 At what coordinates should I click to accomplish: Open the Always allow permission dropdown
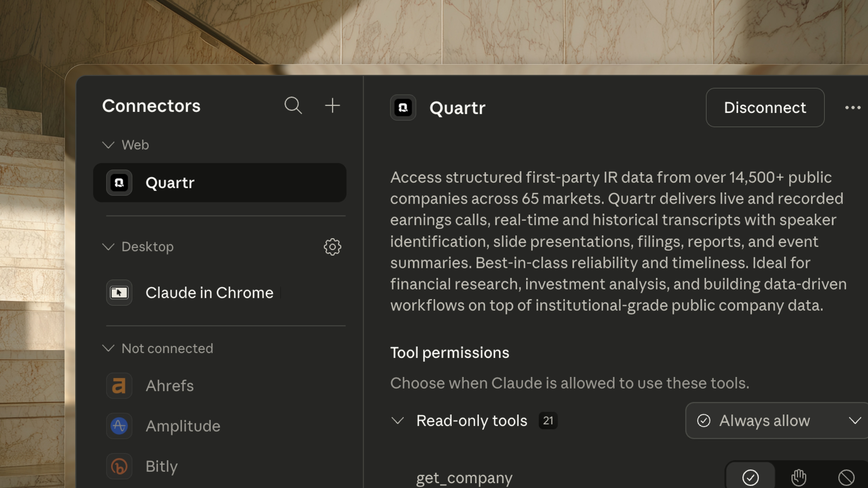[x=777, y=421]
